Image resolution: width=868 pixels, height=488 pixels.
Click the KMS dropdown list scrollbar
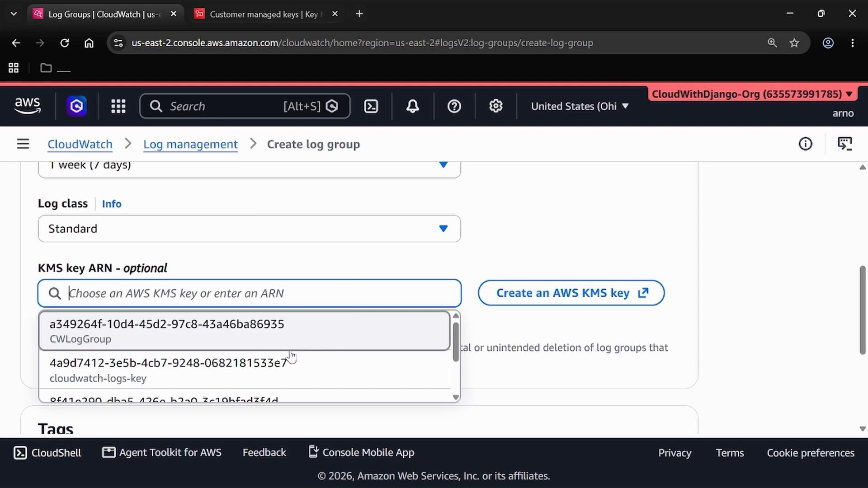tap(456, 342)
